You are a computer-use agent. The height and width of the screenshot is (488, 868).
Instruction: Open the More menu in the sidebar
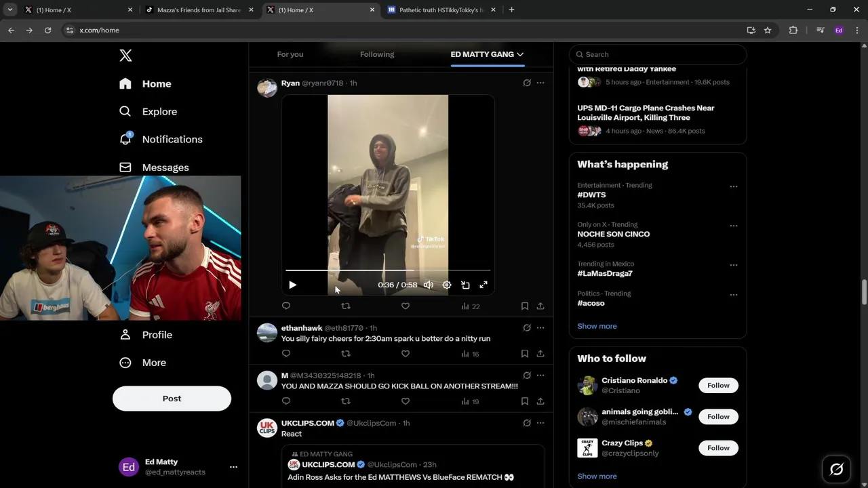pos(142,363)
